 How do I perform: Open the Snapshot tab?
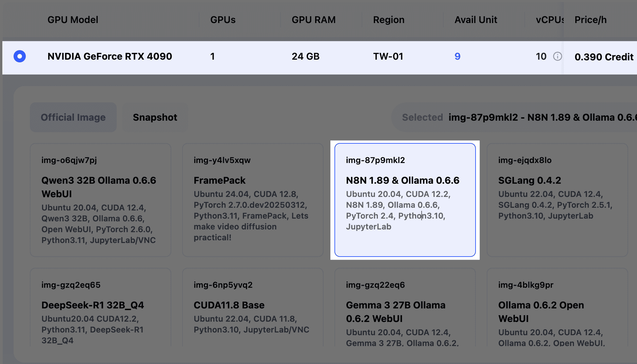(x=155, y=117)
